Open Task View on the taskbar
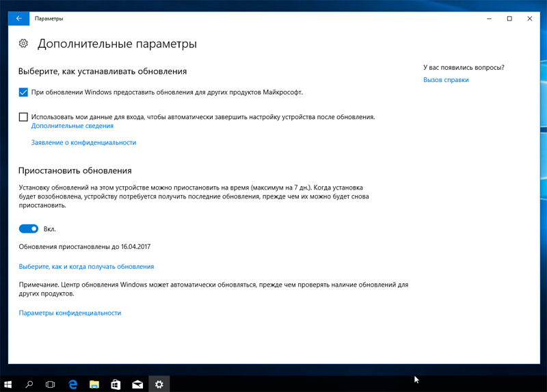547x392 pixels. pyautogui.click(x=50, y=384)
